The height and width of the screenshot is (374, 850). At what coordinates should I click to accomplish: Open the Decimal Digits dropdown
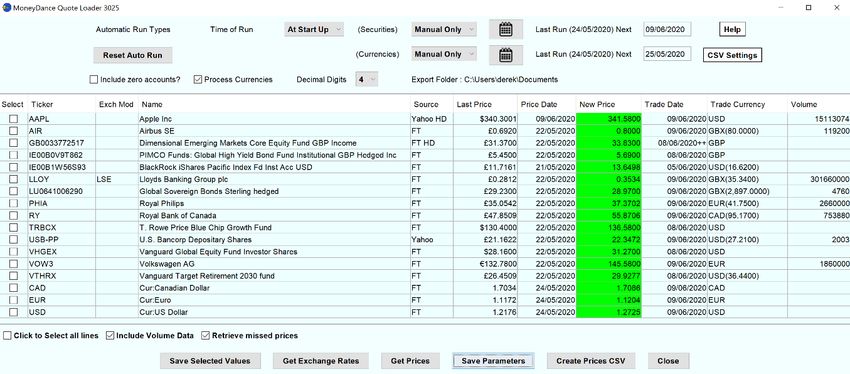[x=366, y=79]
